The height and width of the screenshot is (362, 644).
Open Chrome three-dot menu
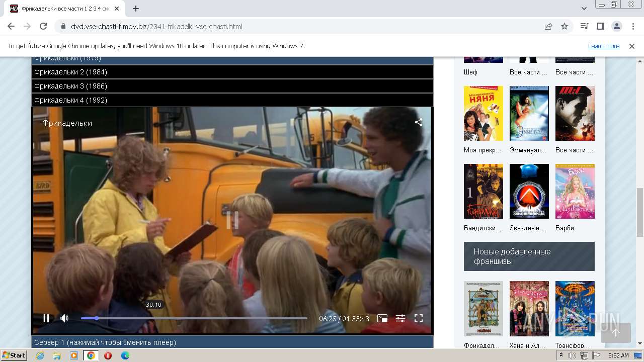(632, 26)
